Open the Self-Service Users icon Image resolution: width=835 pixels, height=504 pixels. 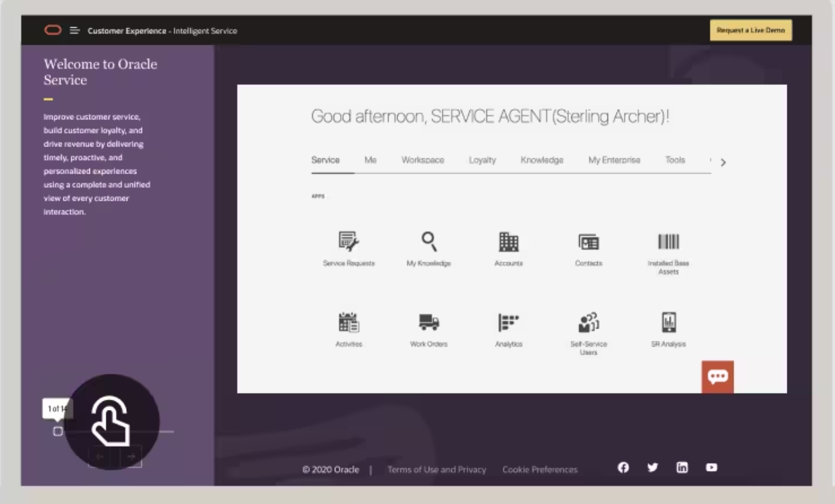click(x=588, y=323)
